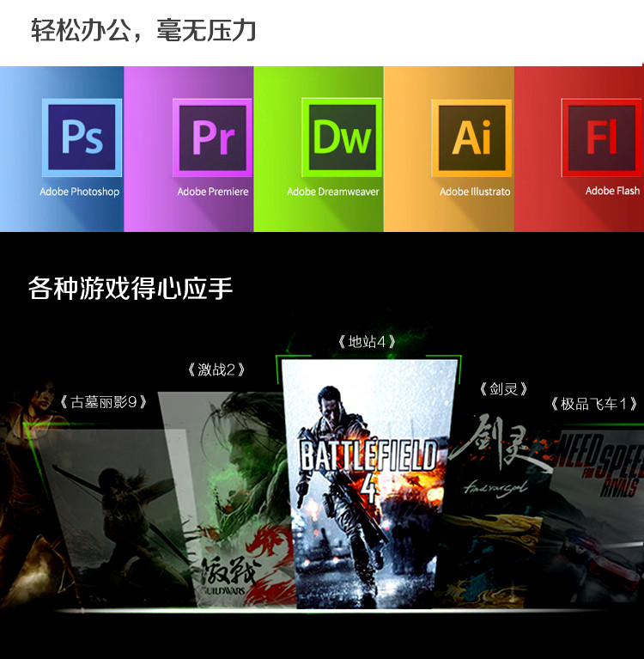Click the Adobe Premiere text label
644x659 pixels.
click(x=213, y=192)
